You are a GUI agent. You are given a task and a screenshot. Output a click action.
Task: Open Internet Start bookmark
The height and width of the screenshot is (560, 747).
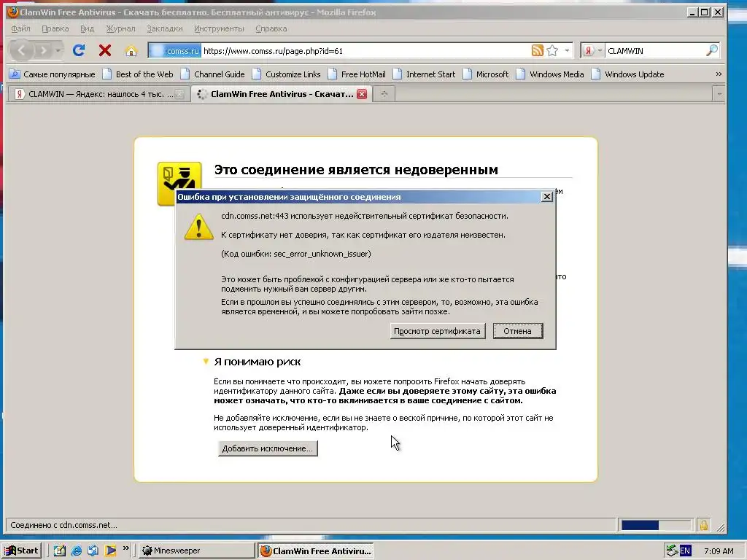(x=424, y=74)
